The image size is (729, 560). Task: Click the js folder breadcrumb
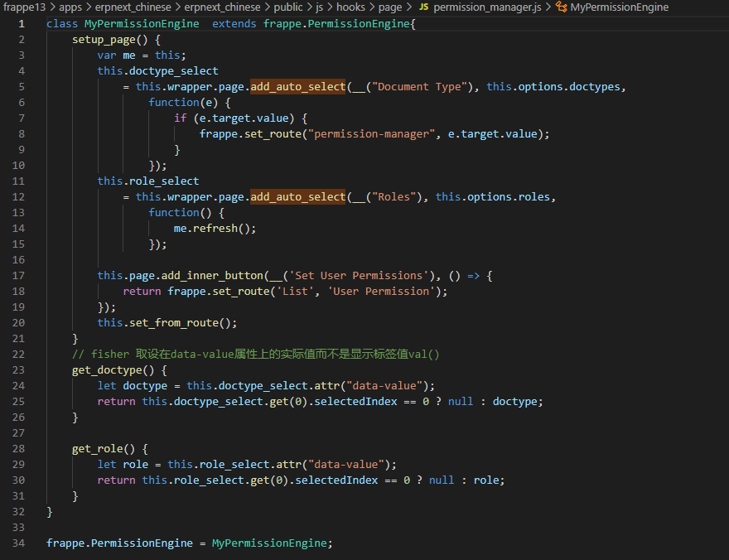(319, 7)
